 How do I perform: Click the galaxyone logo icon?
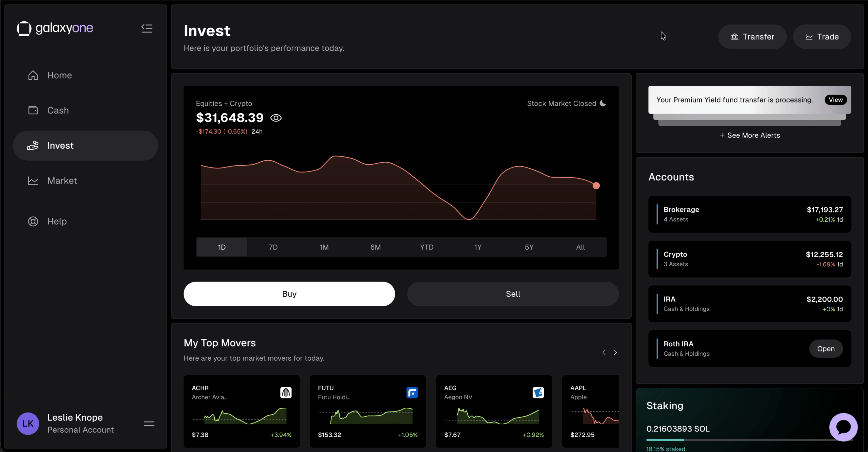24,28
